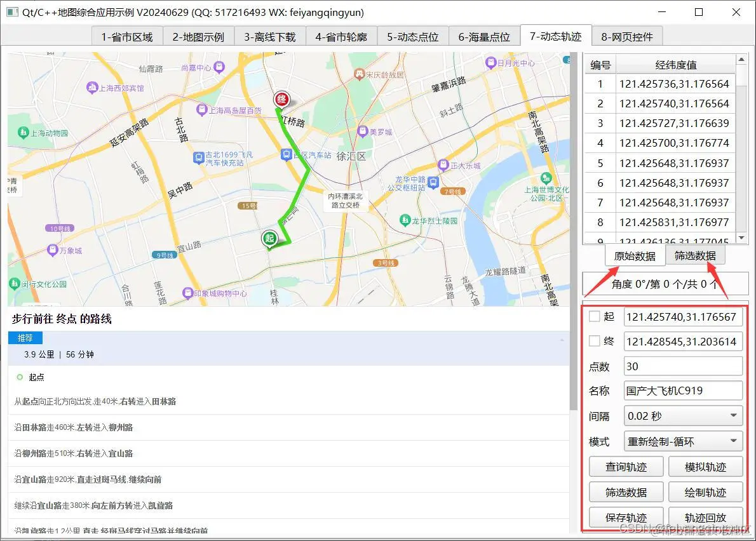
Task: Switch to the 5-动态点位 tab
Action: pyautogui.click(x=412, y=36)
